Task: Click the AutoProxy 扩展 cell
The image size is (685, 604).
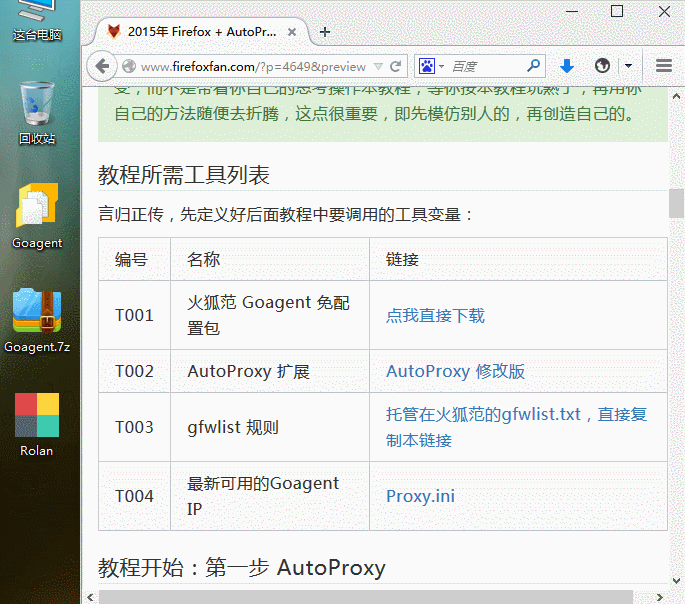Action: [x=270, y=371]
